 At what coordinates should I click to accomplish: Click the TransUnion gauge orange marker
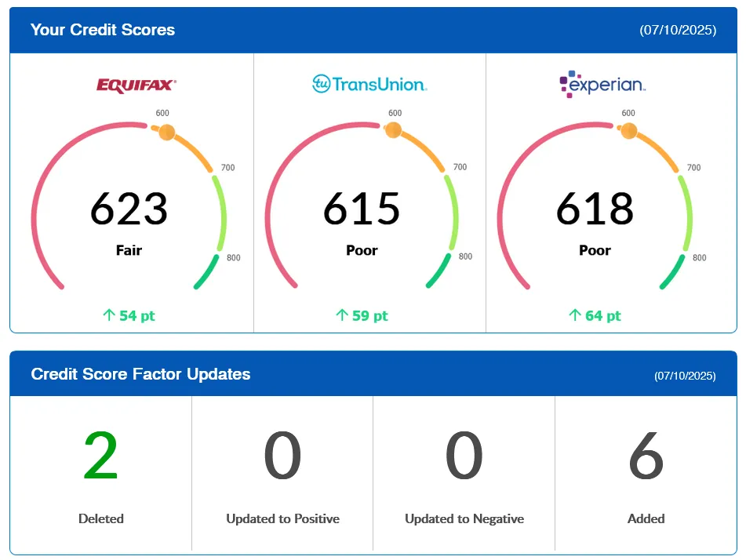pos(394,130)
